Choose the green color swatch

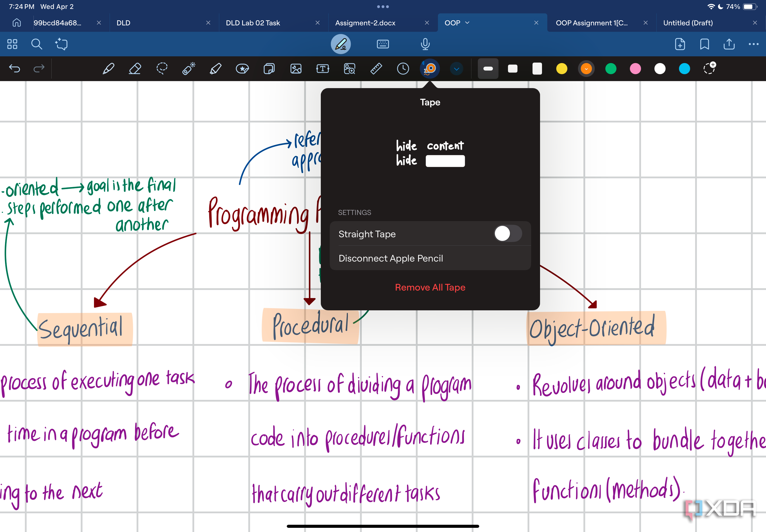click(x=611, y=69)
